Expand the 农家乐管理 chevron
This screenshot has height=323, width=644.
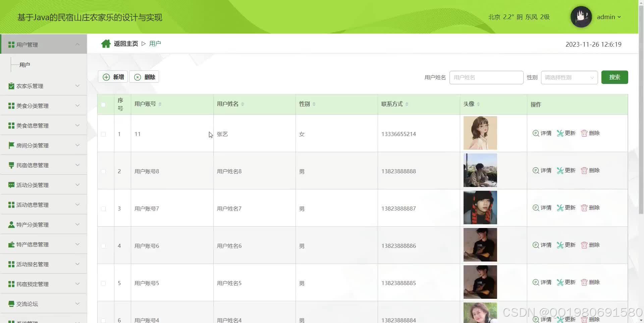(77, 86)
